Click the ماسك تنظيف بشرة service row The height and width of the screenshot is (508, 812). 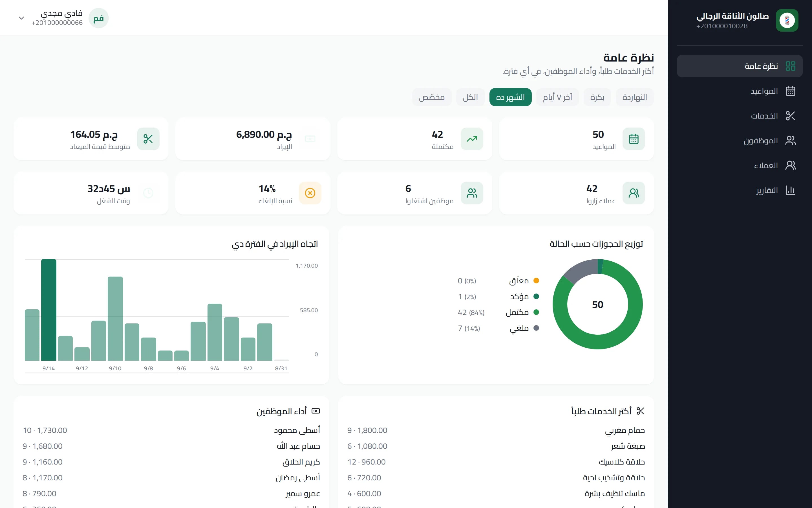point(496,494)
